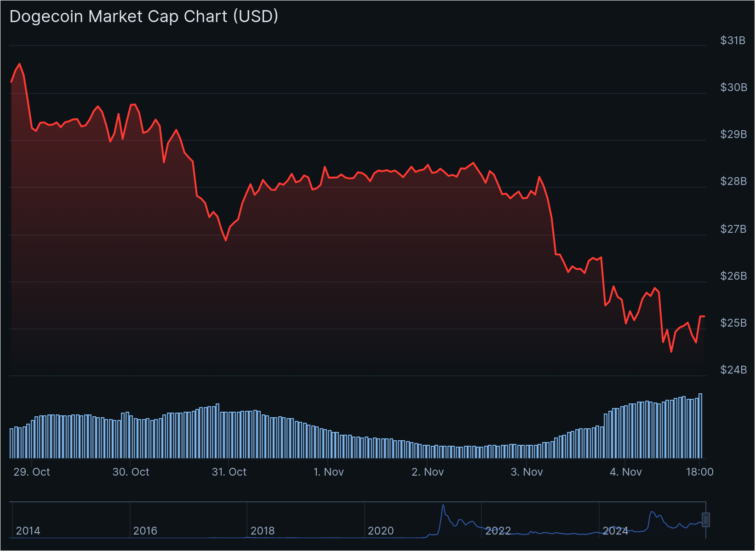The width and height of the screenshot is (756, 552).
Task: Click the navigator drag handle
Action: [x=706, y=521]
